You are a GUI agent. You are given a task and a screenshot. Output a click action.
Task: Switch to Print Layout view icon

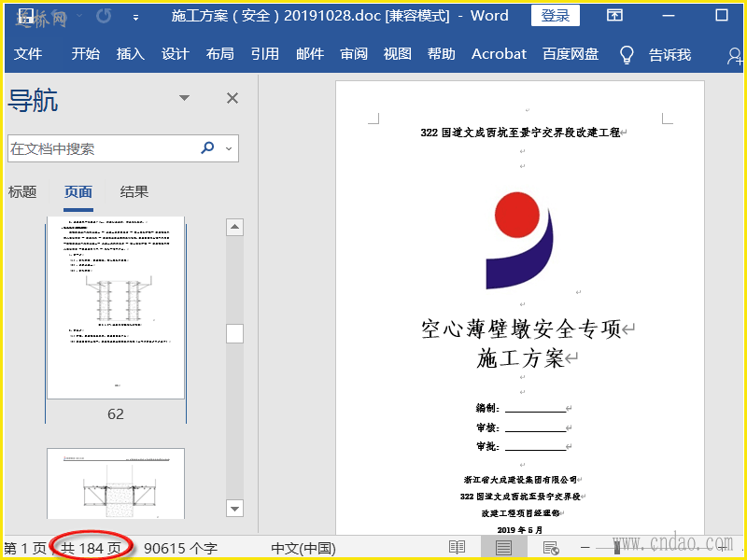[503, 548]
